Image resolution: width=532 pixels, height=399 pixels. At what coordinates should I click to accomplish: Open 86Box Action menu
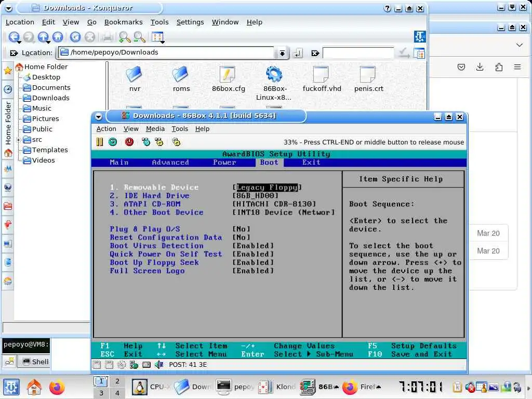[106, 129]
